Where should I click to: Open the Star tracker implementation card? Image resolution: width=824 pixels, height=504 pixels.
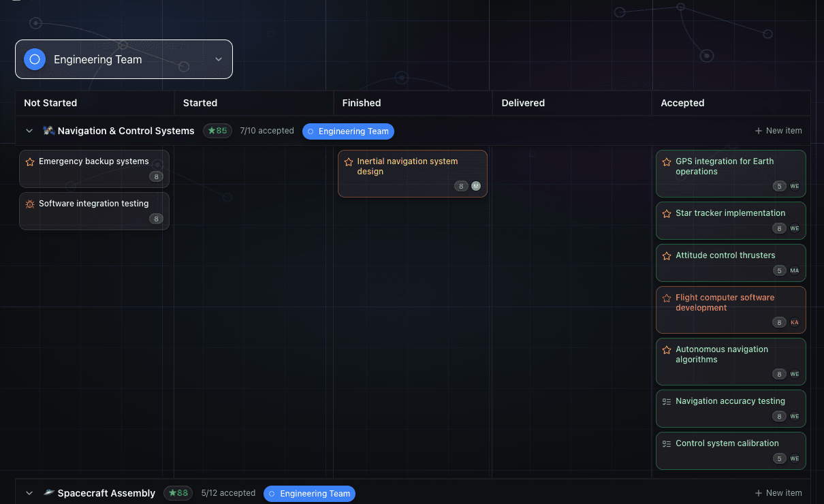click(x=730, y=213)
